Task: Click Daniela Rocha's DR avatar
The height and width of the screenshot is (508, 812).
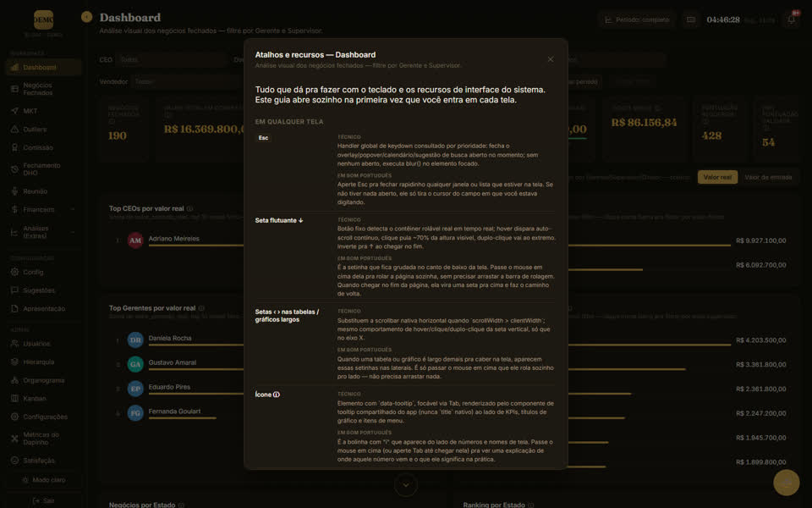Action: tap(135, 340)
